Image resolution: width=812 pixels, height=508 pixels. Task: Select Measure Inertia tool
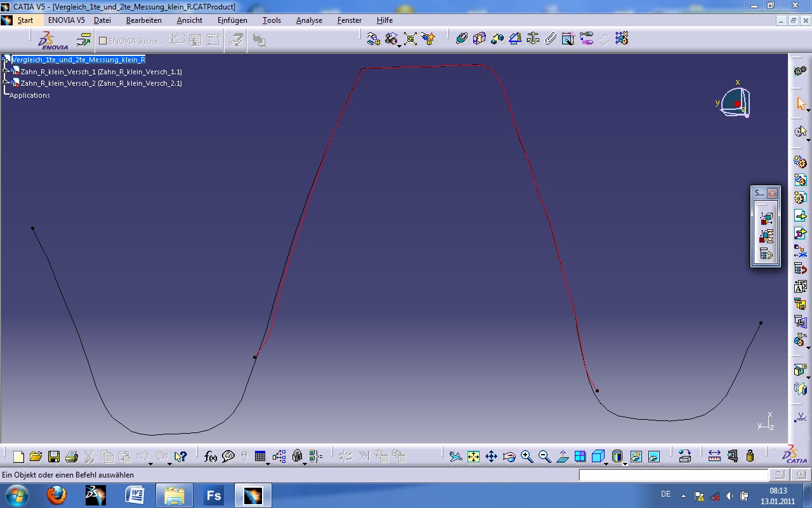click(x=750, y=456)
